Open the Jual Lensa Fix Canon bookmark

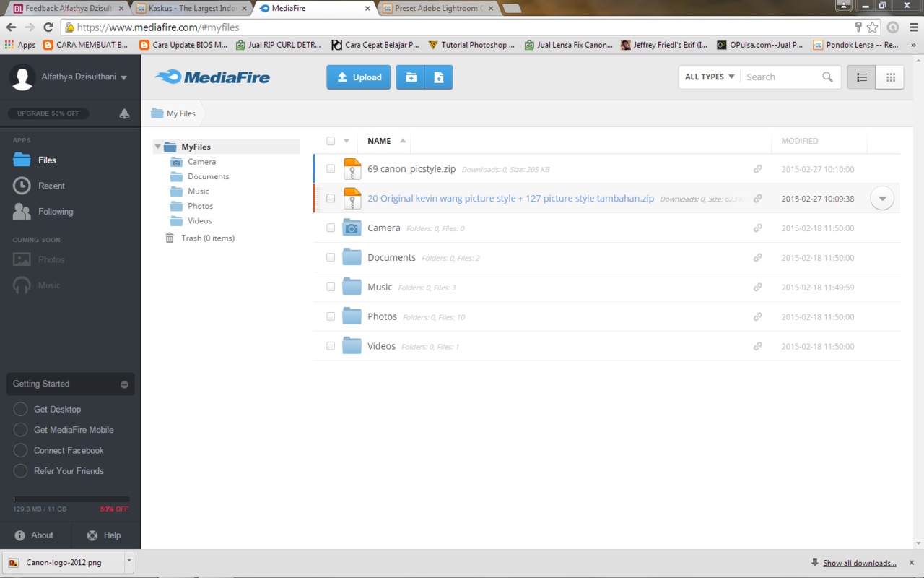pyautogui.click(x=569, y=45)
